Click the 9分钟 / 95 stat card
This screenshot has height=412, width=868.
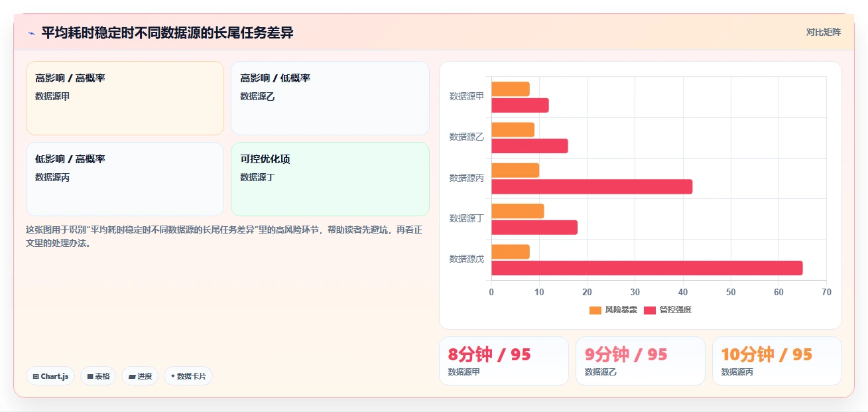coord(640,361)
